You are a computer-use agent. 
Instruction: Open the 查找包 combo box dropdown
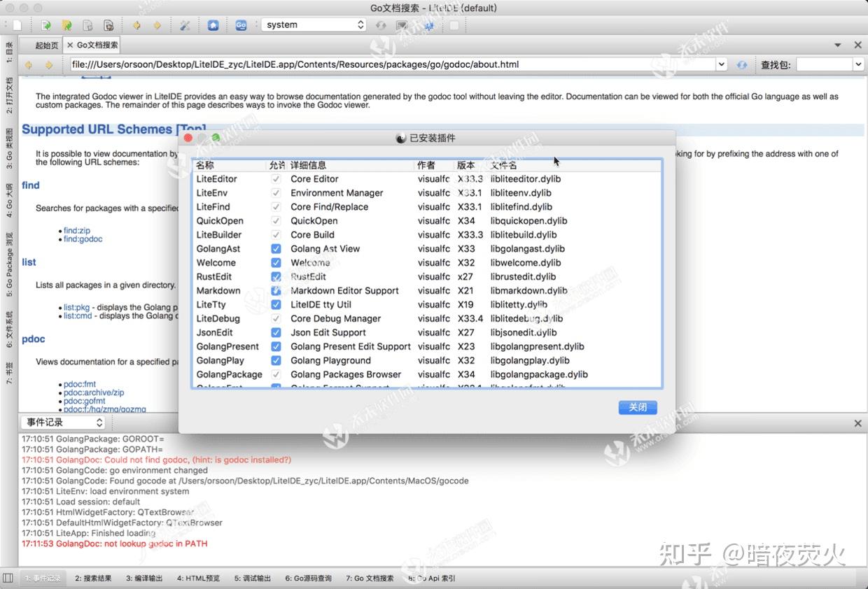(x=858, y=65)
